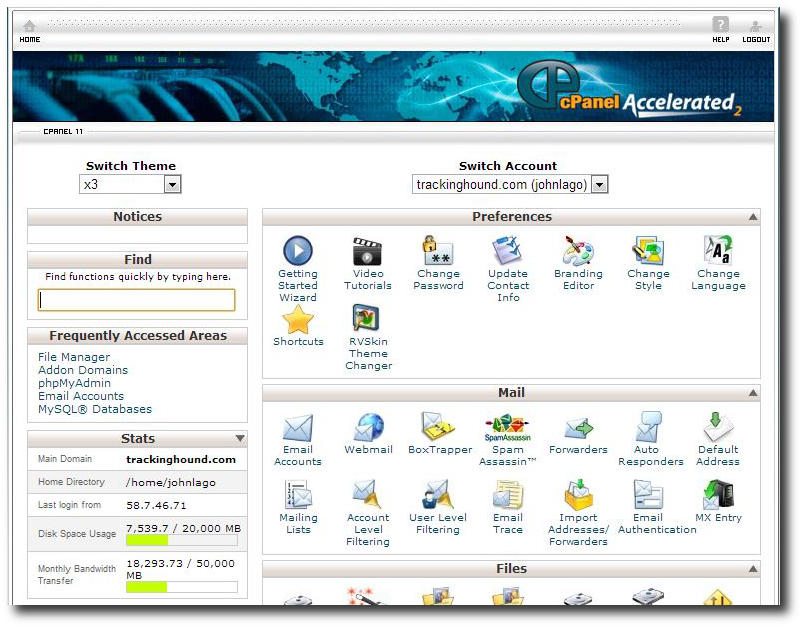Collapse the Mail section

(753, 393)
